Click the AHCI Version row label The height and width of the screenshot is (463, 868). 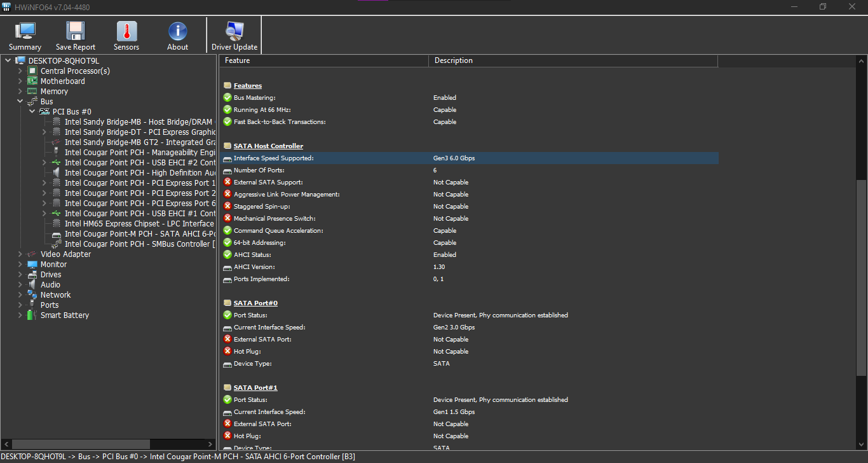254,266
